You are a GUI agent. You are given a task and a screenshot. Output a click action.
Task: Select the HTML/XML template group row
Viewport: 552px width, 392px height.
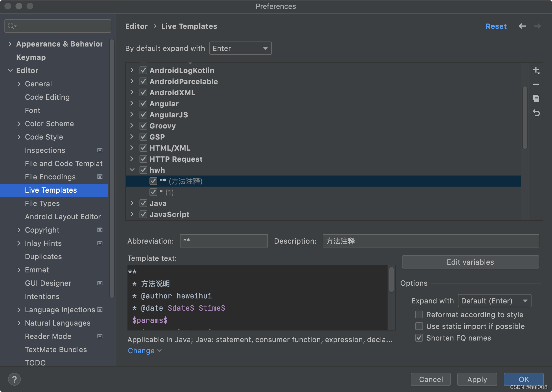(x=323, y=148)
